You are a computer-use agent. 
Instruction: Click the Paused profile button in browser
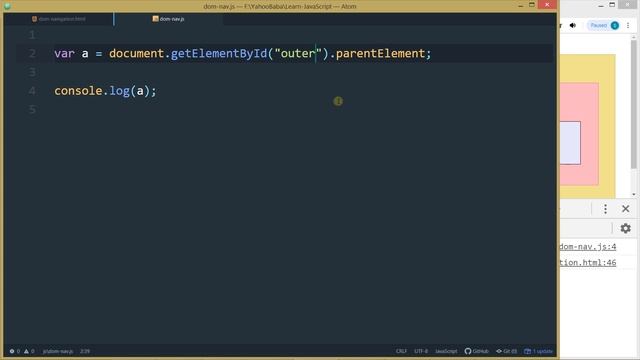(x=604, y=25)
